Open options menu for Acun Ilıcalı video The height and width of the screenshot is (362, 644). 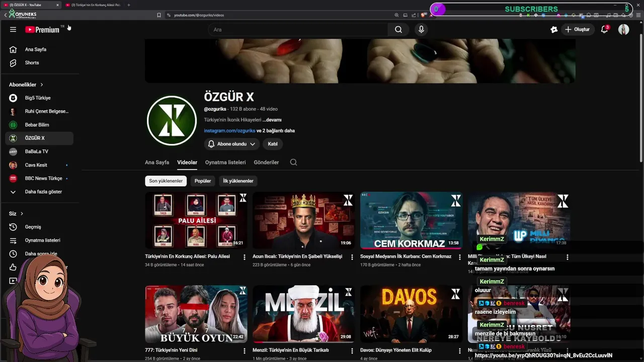(352, 257)
